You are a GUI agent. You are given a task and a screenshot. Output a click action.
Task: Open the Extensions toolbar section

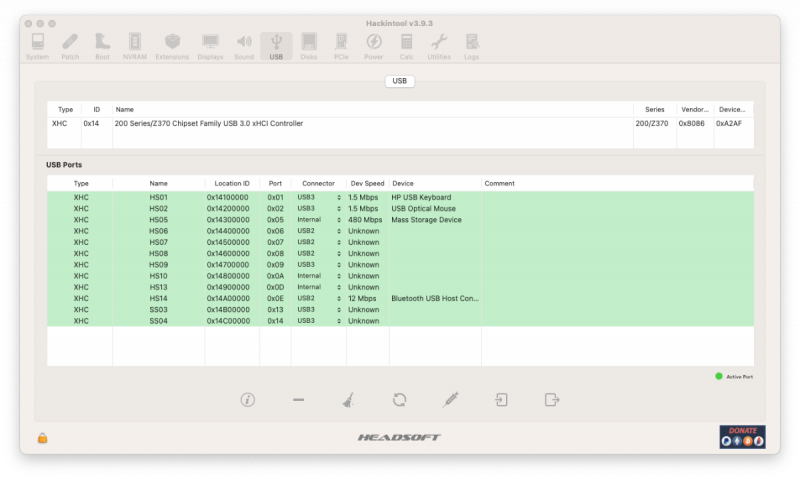172,46
